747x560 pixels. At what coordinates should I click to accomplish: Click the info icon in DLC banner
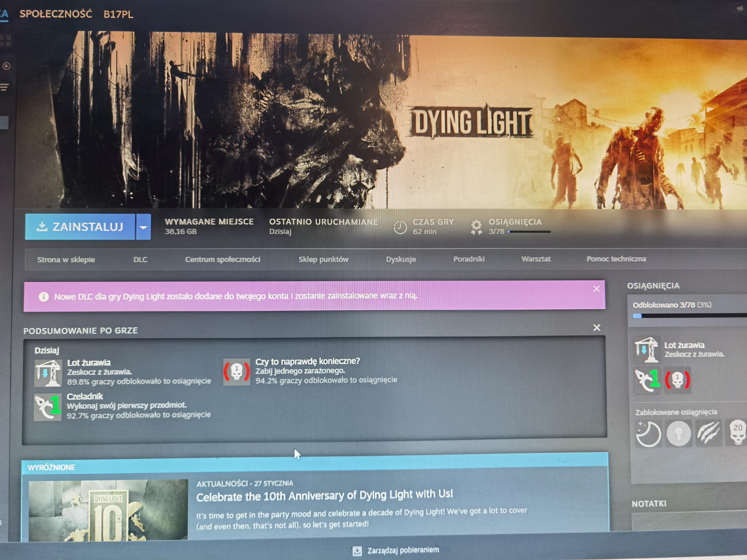(44, 297)
